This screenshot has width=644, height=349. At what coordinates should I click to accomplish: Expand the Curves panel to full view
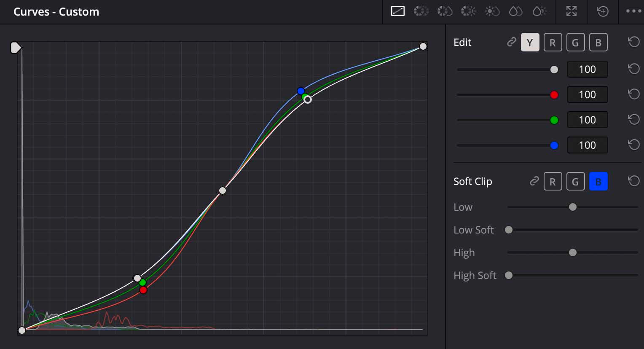coord(572,11)
